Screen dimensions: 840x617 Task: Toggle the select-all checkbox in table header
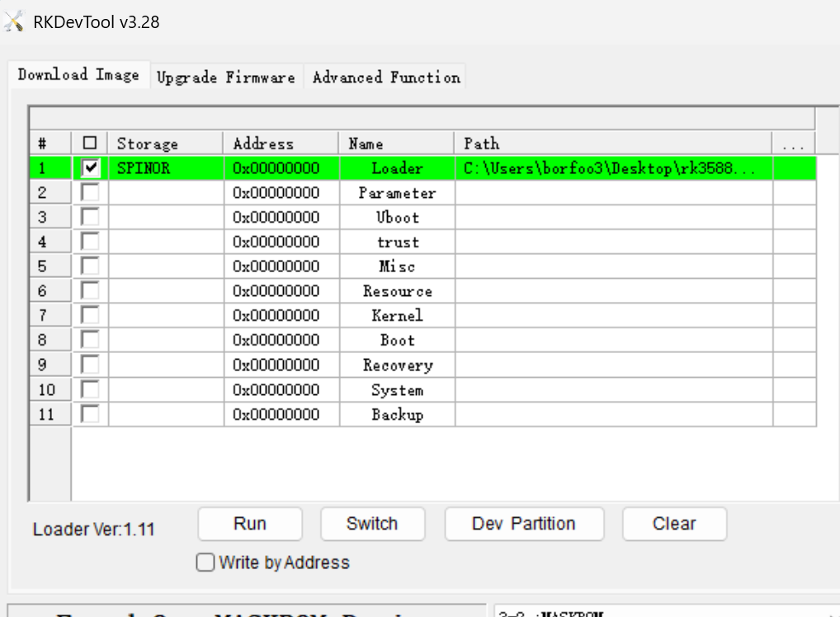point(91,144)
